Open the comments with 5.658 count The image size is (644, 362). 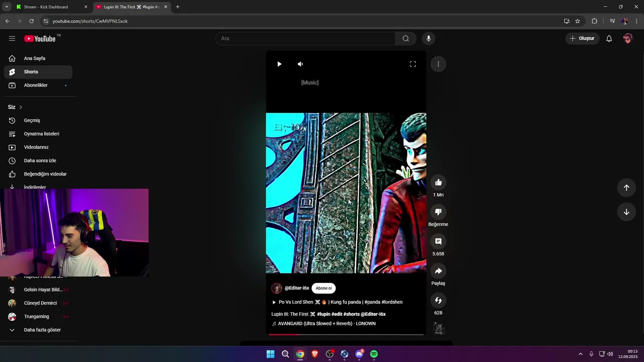tap(438, 242)
